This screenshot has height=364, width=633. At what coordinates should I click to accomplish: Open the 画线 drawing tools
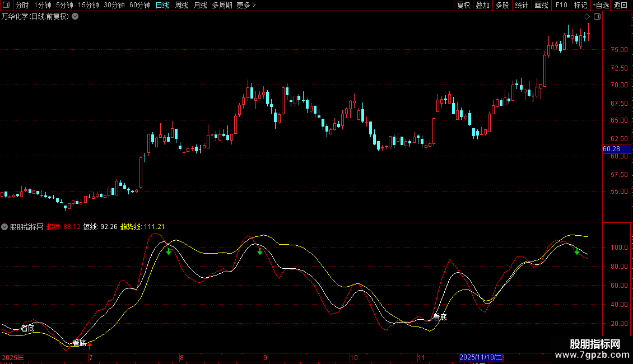[x=541, y=6]
